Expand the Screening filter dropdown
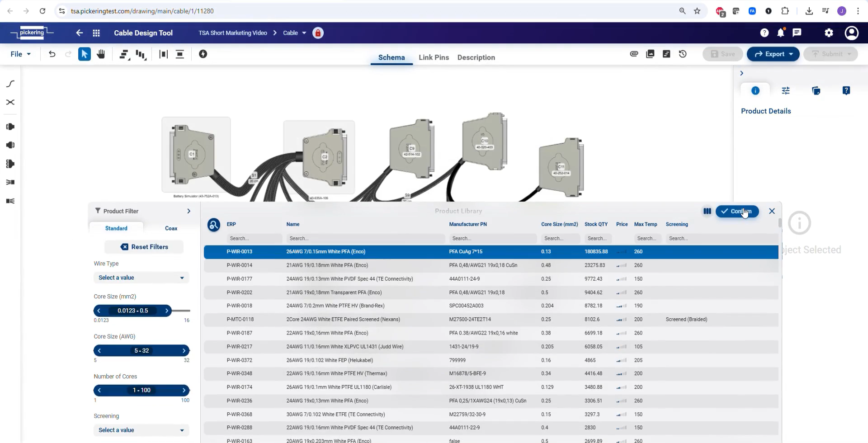 (141, 430)
